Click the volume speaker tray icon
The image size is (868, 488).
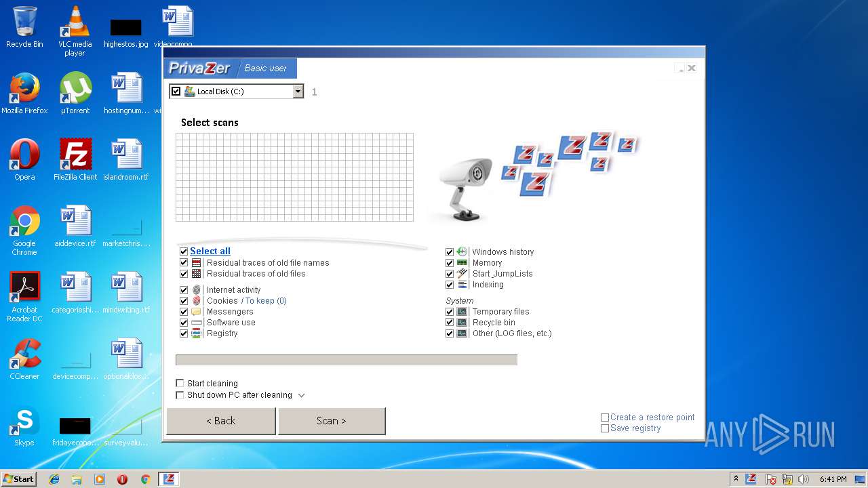[x=804, y=479]
